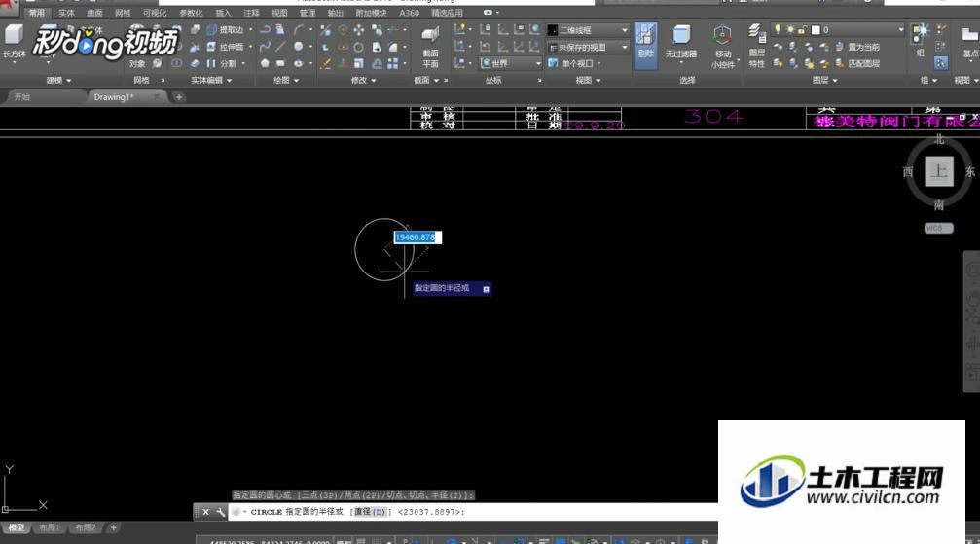
Task: Expand the 绘图 panel
Action: click(285, 81)
